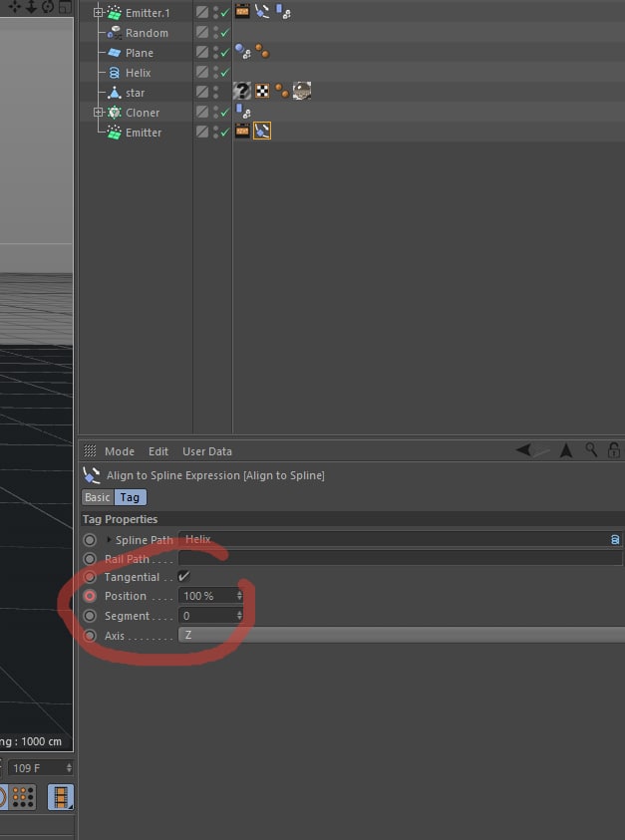Toggle the green enable check for Emitter.1
The image size is (625, 840).
pyautogui.click(x=225, y=12)
